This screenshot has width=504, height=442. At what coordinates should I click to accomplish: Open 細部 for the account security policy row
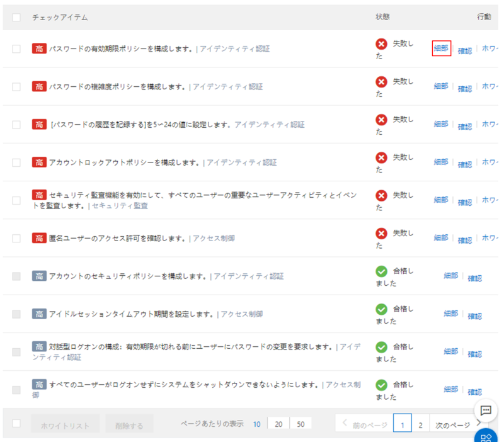451,276
